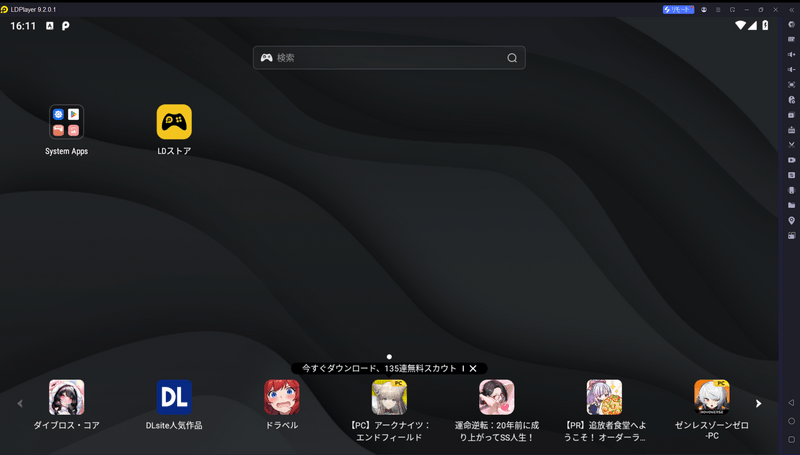Open 追放者食堂へようこそ PR icon
Screen dimensions: 800x455
click(605, 397)
